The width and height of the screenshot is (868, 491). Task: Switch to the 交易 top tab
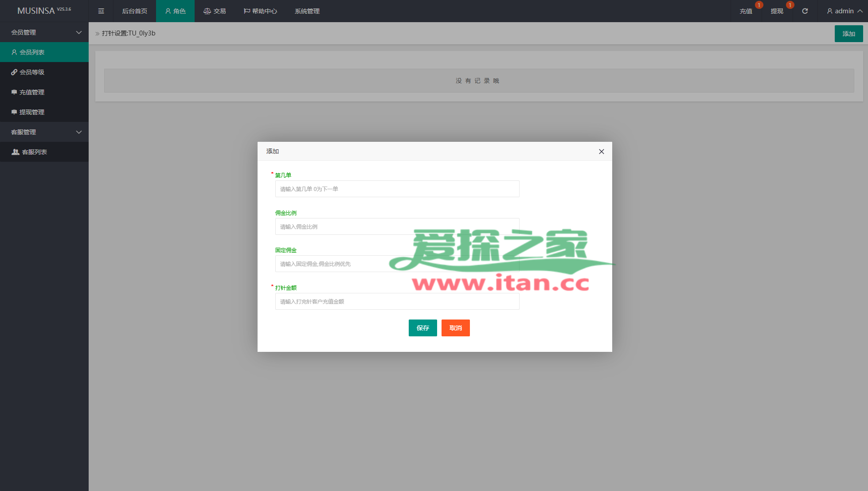tap(215, 11)
